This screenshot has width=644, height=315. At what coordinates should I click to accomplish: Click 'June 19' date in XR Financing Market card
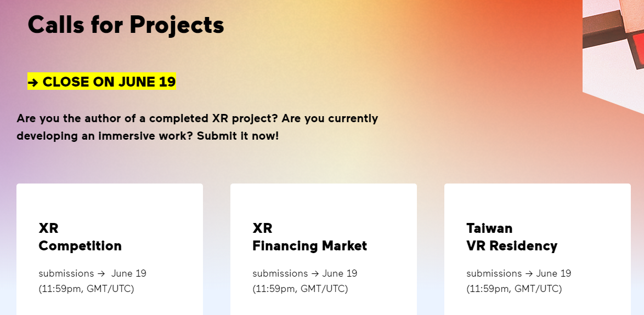click(340, 273)
